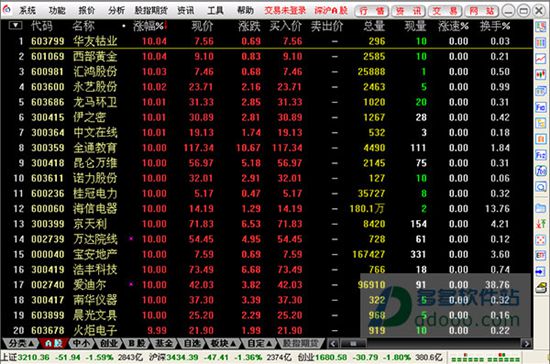The image size is (550, 364).
Task: Expand the column dropdown arrow beside 代码
Action: (x=15, y=25)
